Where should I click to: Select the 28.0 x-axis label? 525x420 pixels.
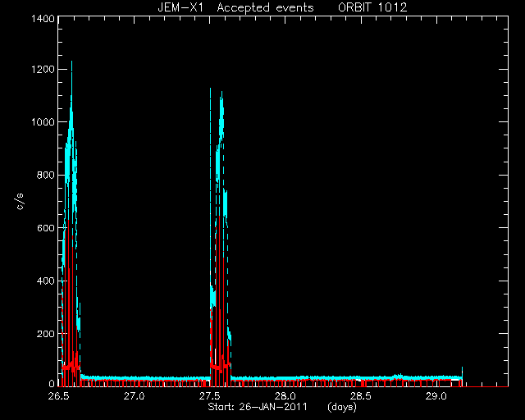coord(285,396)
